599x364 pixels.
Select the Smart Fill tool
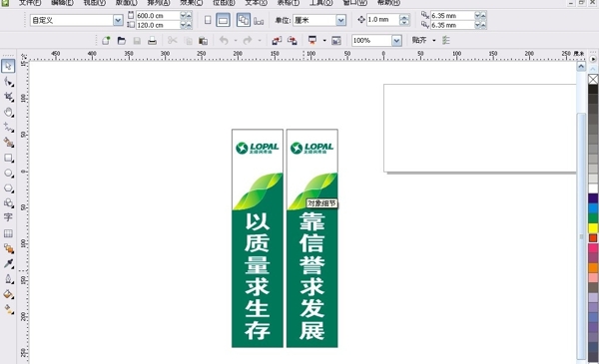tap(8, 143)
